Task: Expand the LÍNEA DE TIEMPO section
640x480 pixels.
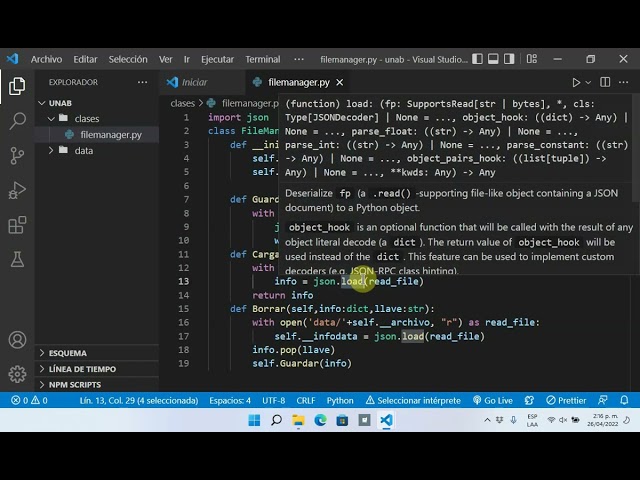Action: pyautogui.click(x=97, y=369)
